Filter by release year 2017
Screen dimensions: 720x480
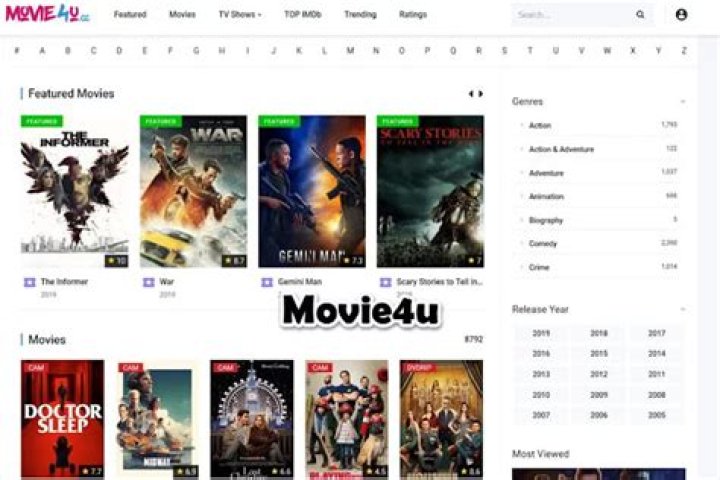(x=657, y=333)
